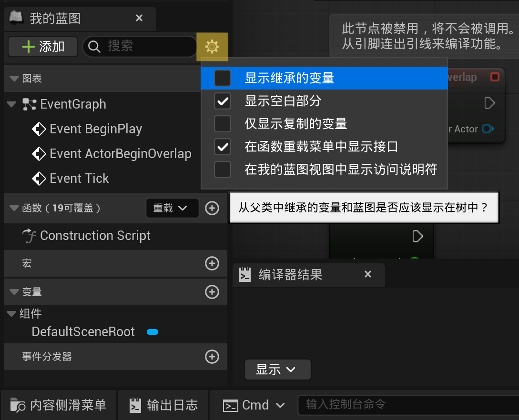The height and width of the screenshot is (420, 519).
Task: Click plus icon to add new function
Action: 212,208
